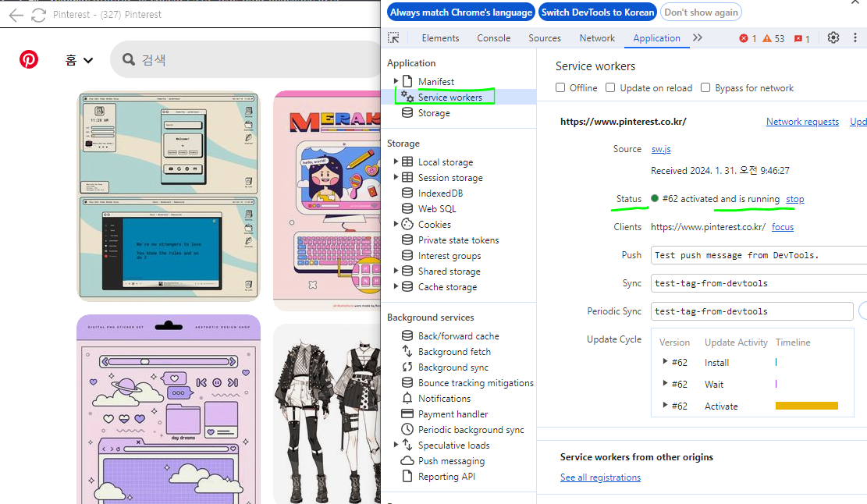Viewport: 867px width, 504px height.
Task: Open Notifications background service
Action: click(x=444, y=399)
